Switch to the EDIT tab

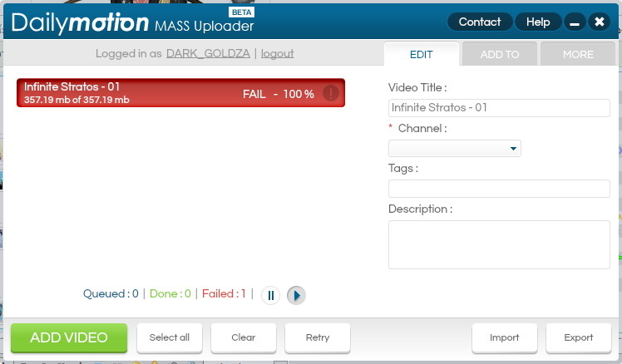(422, 54)
